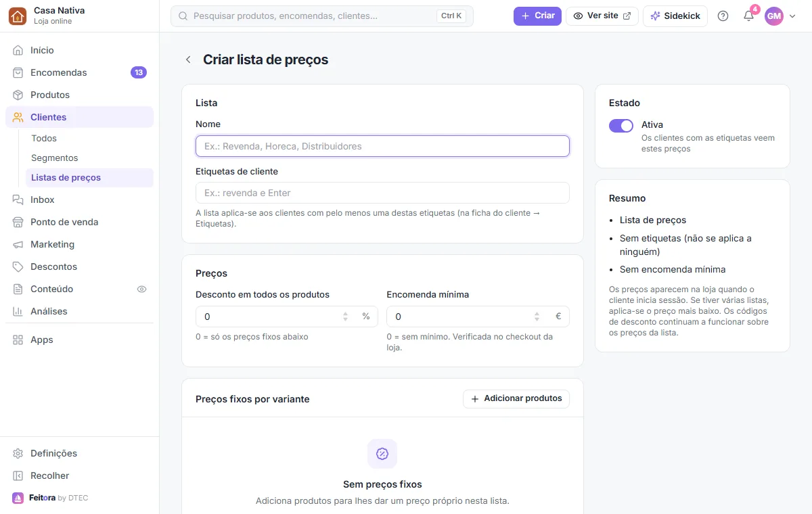Viewport: 812px width, 514px height.
Task: Click the Análises bar chart icon
Action: pyautogui.click(x=18, y=311)
